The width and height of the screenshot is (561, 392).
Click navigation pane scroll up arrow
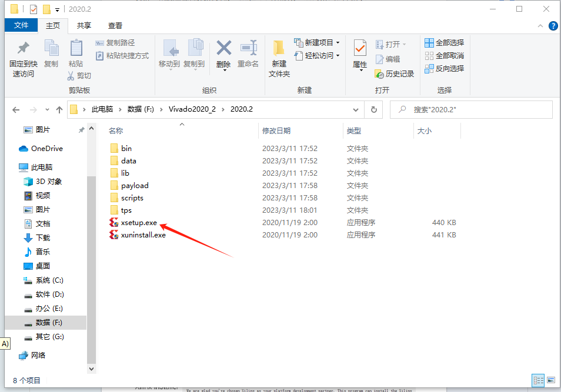[91, 128]
